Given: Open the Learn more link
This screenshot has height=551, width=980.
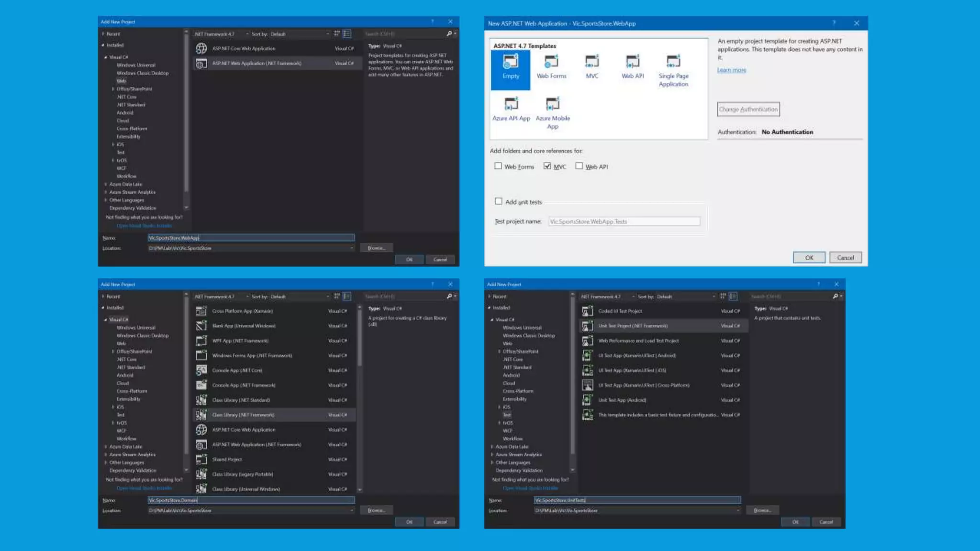Looking at the screenshot, I should coord(731,70).
